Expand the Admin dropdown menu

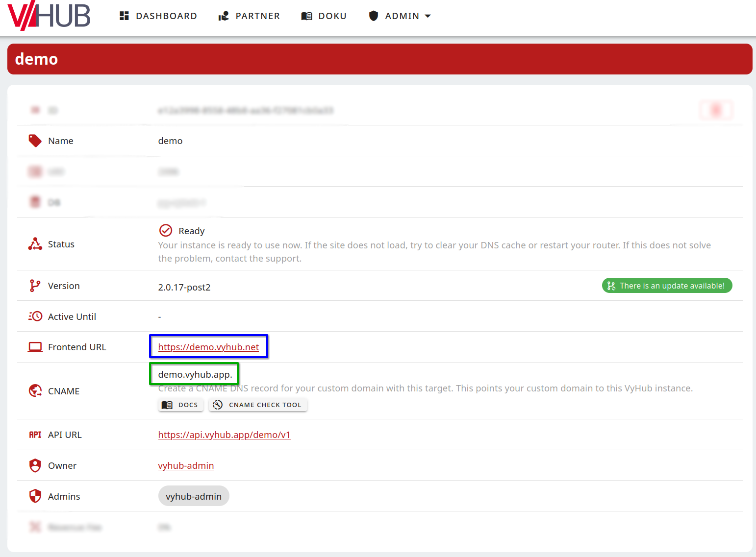tap(400, 16)
